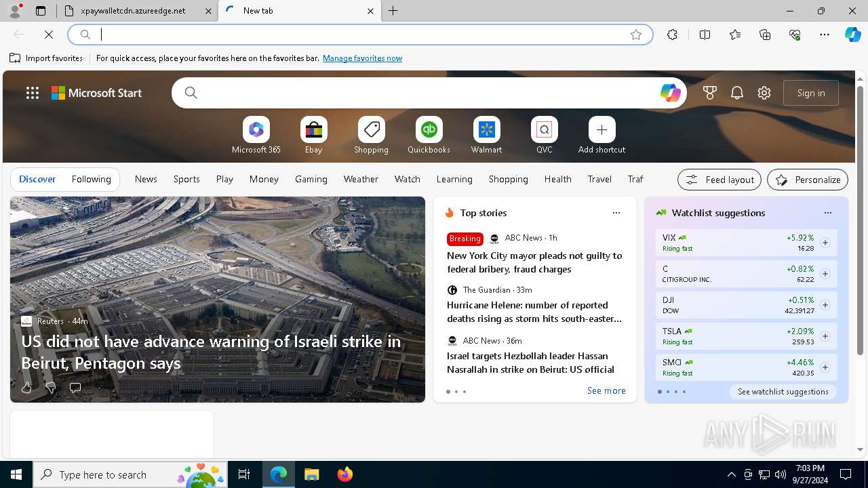Toggle Split screen in the toolbar
Viewport: 868px width, 488px height.
click(705, 35)
